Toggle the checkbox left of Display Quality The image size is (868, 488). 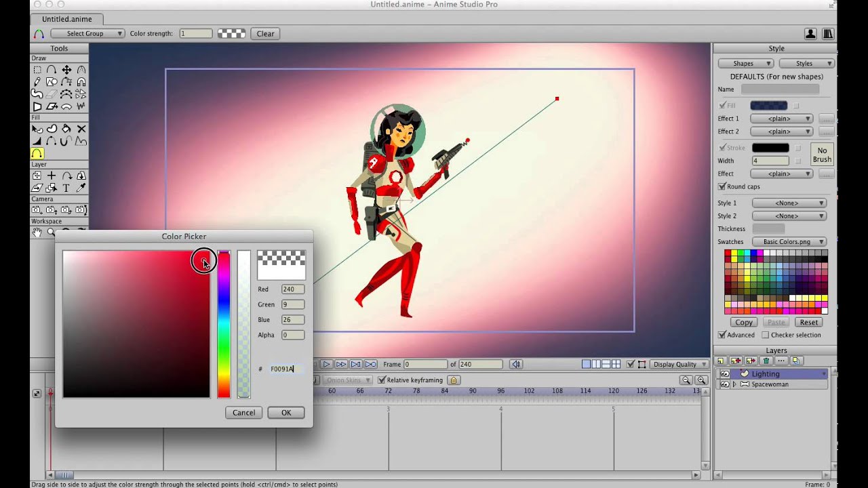click(x=631, y=364)
